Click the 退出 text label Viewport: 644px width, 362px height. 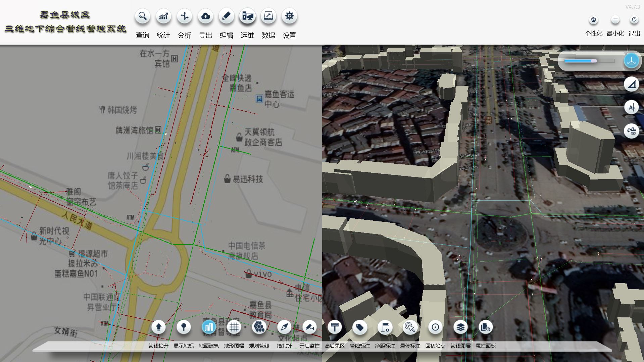634,34
